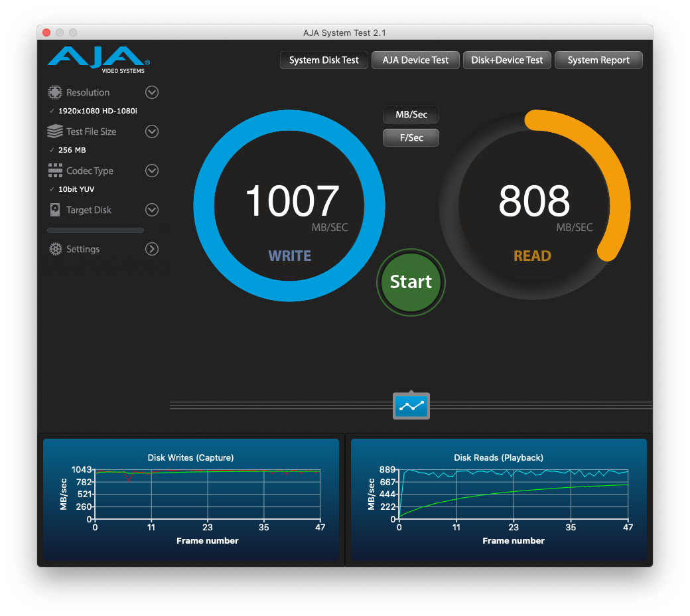This screenshot has width=690, height=616.
Task: Click the 256 MB file size value
Action: point(72,150)
